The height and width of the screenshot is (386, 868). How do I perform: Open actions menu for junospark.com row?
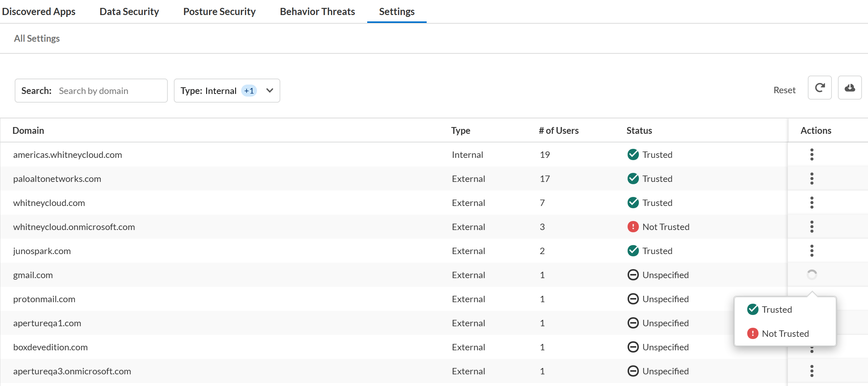click(812, 251)
